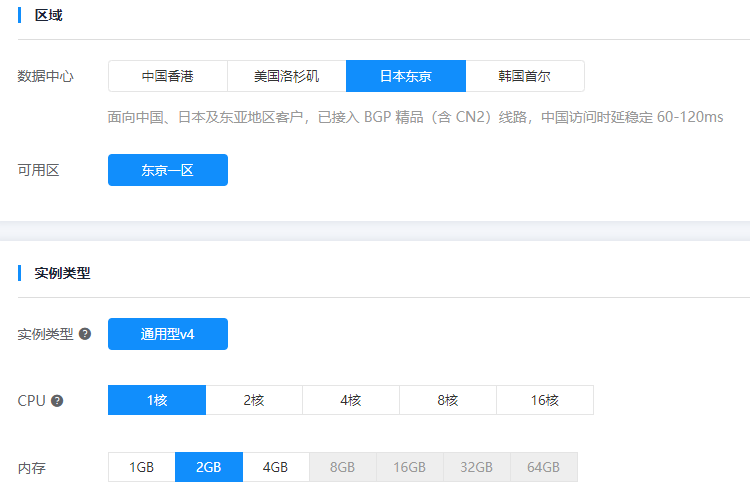750x494 pixels.
Task: Pick the 通用型v4 instance type
Action: click(167, 334)
